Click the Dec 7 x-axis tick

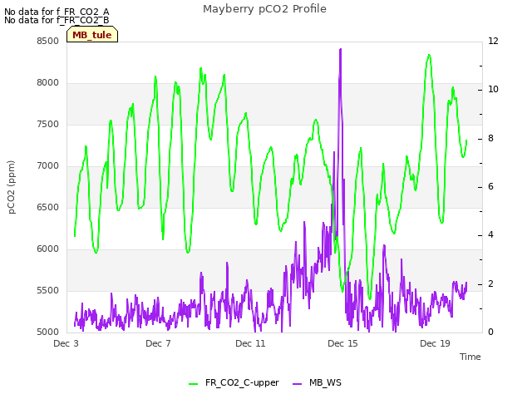pos(158,343)
